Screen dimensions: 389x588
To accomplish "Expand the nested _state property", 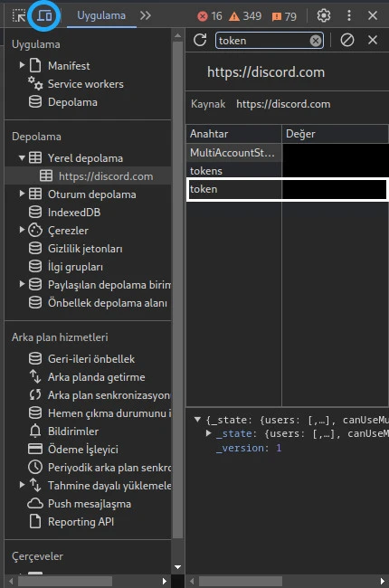I will (209, 433).
